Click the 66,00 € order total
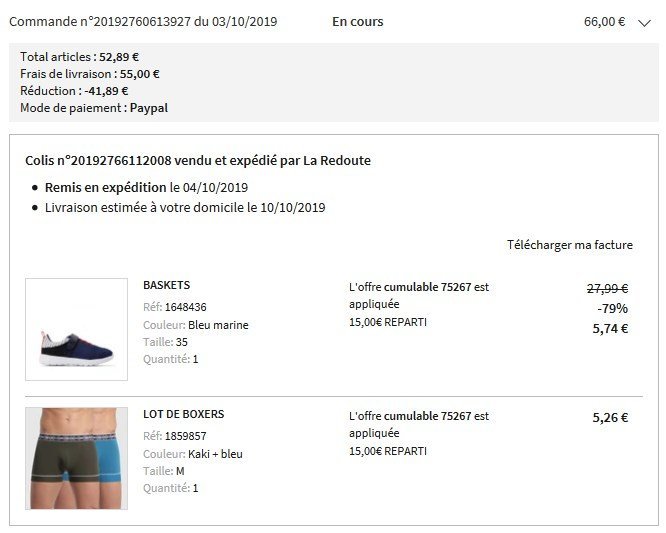666x533 pixels. point(604,22)
